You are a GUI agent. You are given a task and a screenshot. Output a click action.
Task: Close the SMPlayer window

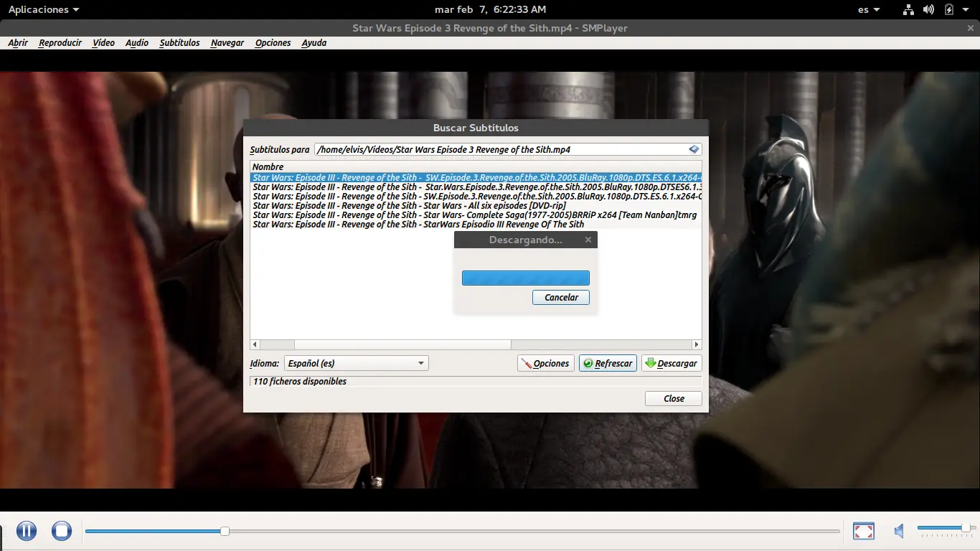coord(971,28)
